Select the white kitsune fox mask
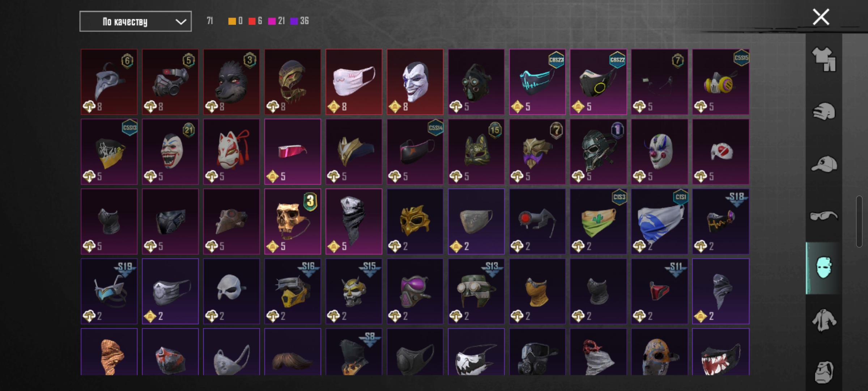 pyautogui.click(x=231, y=152)
